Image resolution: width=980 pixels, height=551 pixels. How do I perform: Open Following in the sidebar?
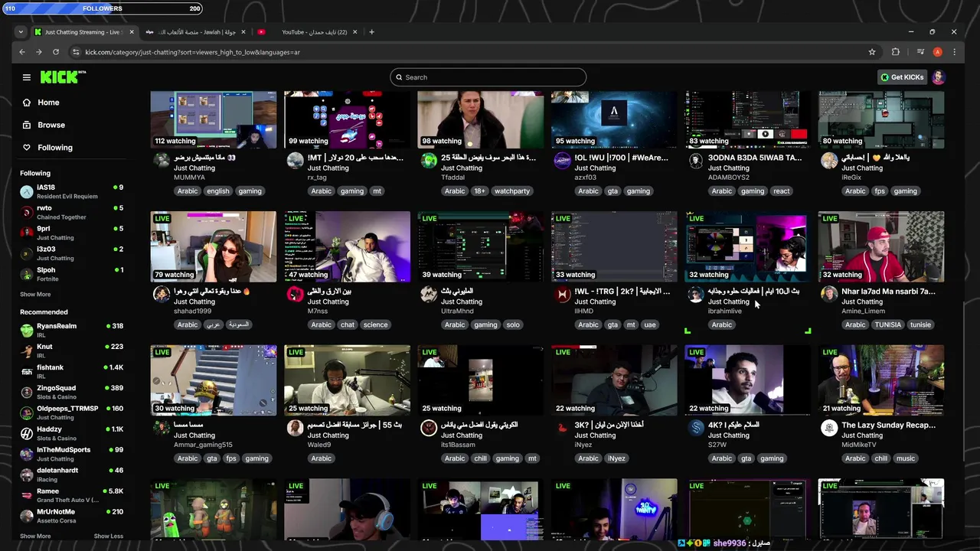[55, 148]
